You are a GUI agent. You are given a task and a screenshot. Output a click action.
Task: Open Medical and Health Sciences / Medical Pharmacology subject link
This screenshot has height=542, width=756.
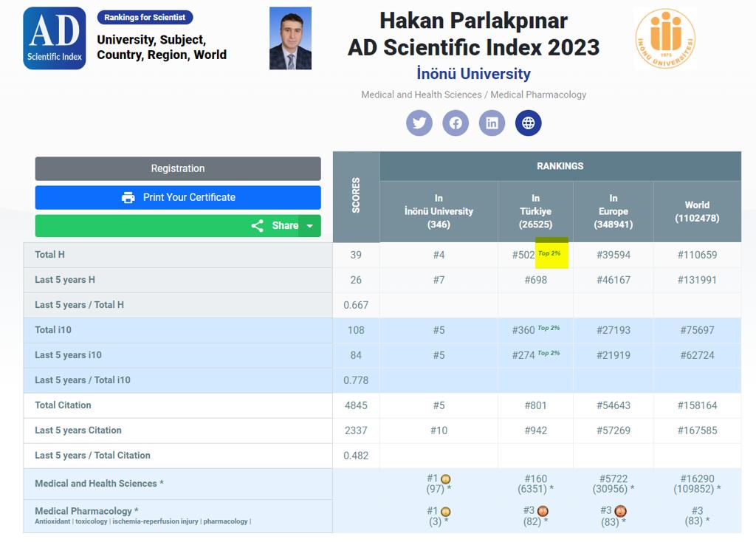pos(473,95)
